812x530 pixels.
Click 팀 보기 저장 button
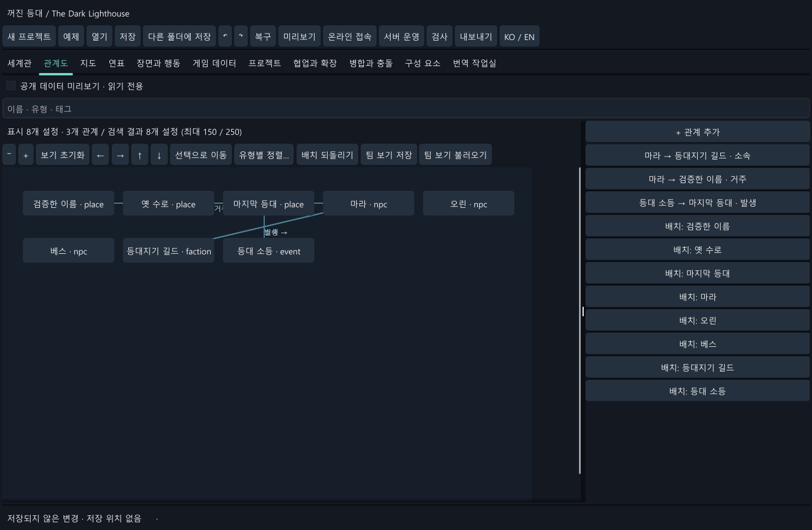tap(388, 155)
